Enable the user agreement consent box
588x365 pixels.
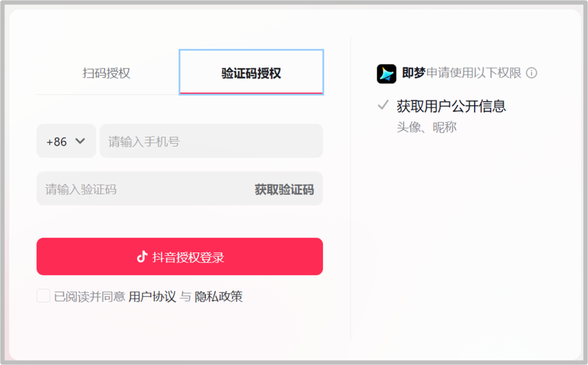43,295
